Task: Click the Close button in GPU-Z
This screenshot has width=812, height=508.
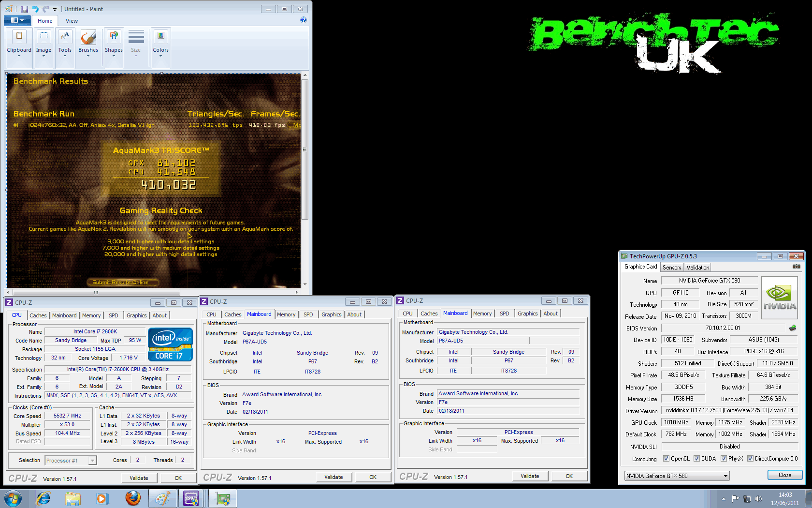Action: pos(785,475)
